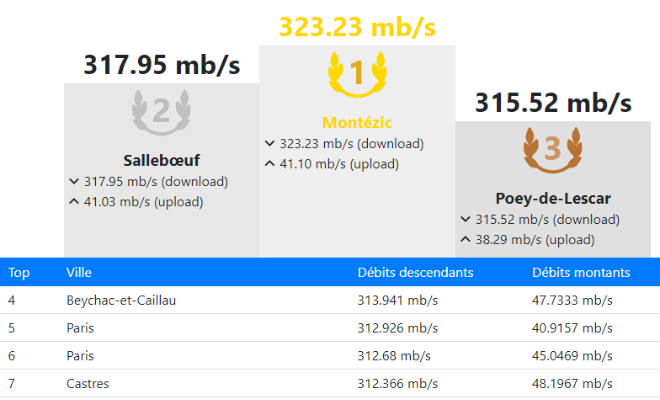
Task: Click the gold first-place laurel medal
Action: (357, 73)
